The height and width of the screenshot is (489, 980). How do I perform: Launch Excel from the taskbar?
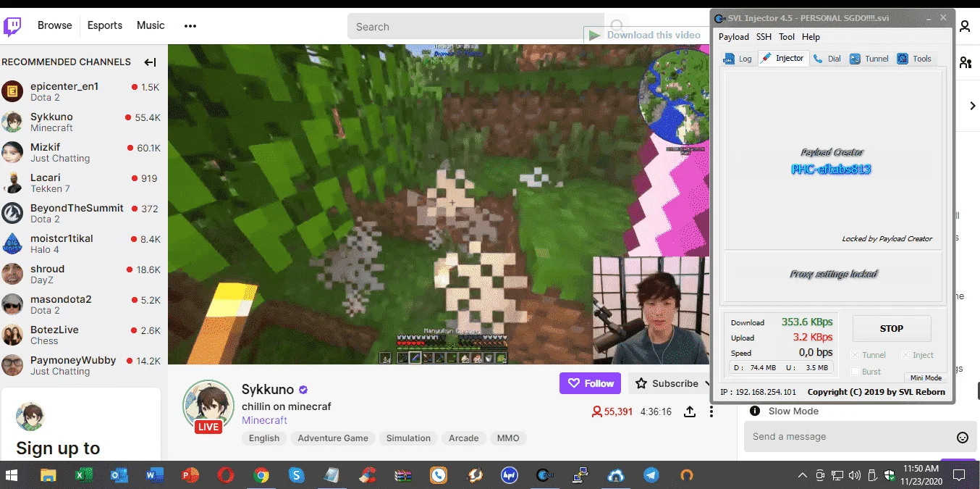[x=84, y=475]
